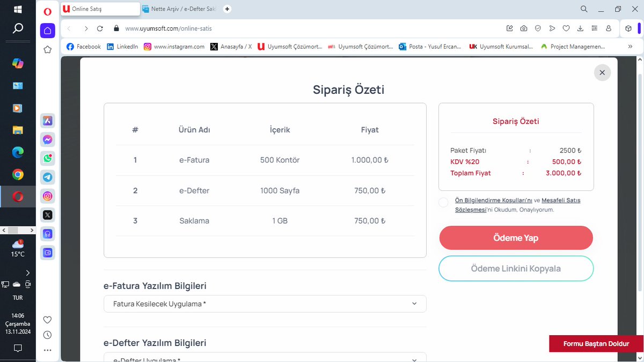Screen dimensions: 644x362
Task: Open X (Twitter) from the sidebar
Action: [47, 215]
